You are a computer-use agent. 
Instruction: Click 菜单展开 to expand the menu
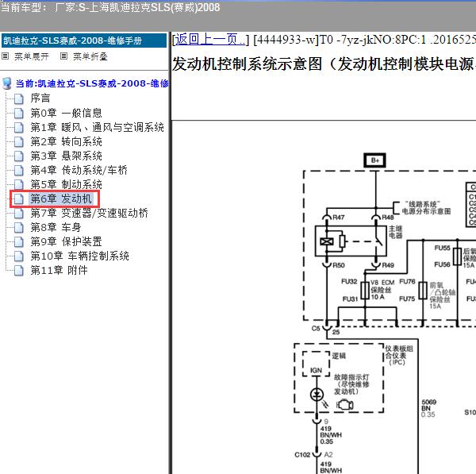[32, 56]
